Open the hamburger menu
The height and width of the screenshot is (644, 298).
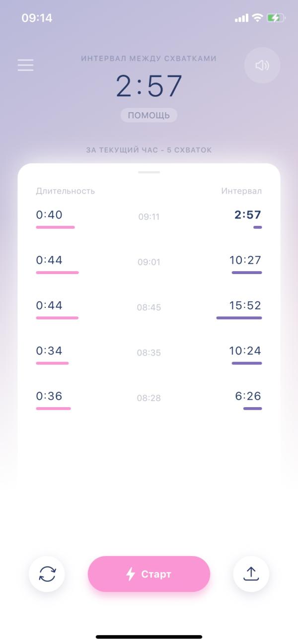point(25,65)
